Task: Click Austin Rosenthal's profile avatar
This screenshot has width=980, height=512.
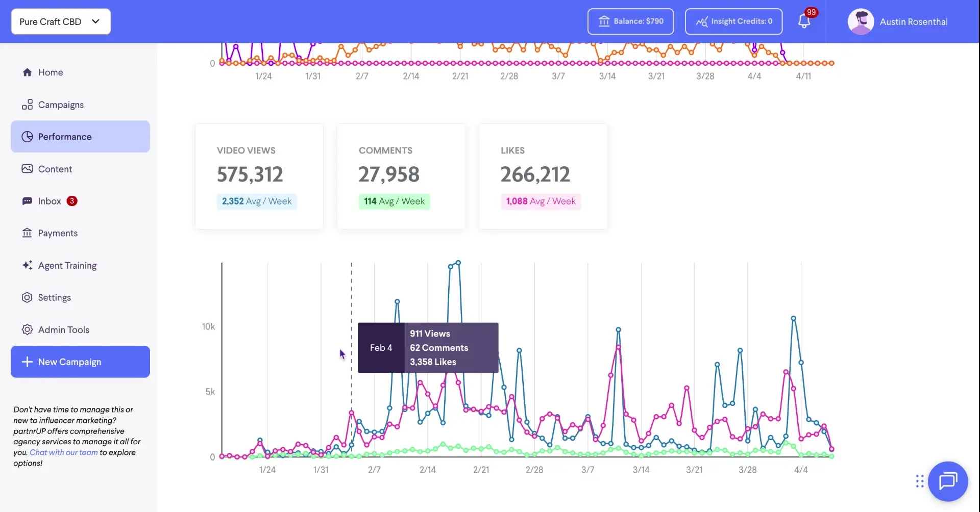Action: click(x=861, y=21)
